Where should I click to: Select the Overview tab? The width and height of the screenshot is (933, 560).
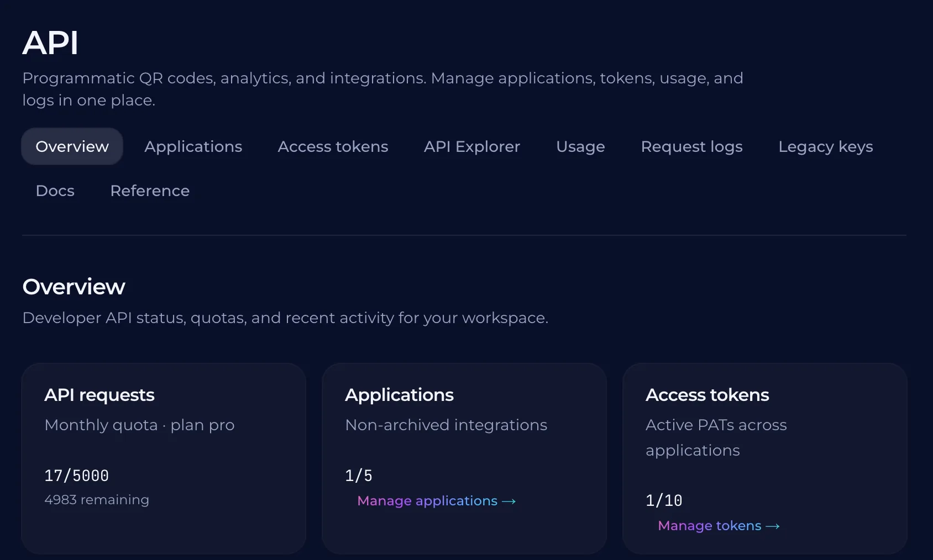click(72, 146)
